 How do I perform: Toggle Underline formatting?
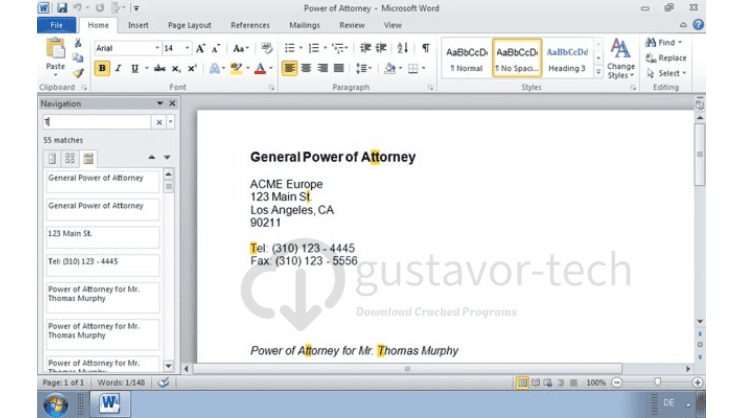tap(135, 68)
